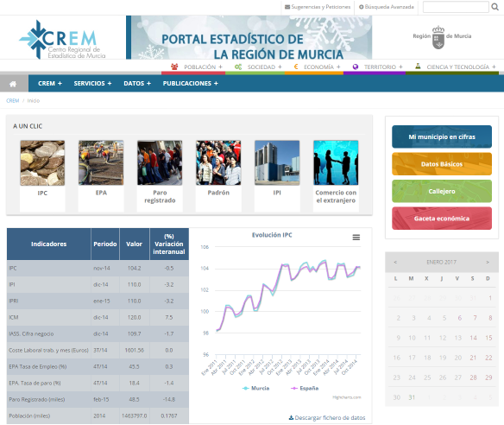Click the CREM breadcrumb link
Image resolution: width=504 pixels, height=425 pixels.
pyautogui.click(x=13, y=101)
